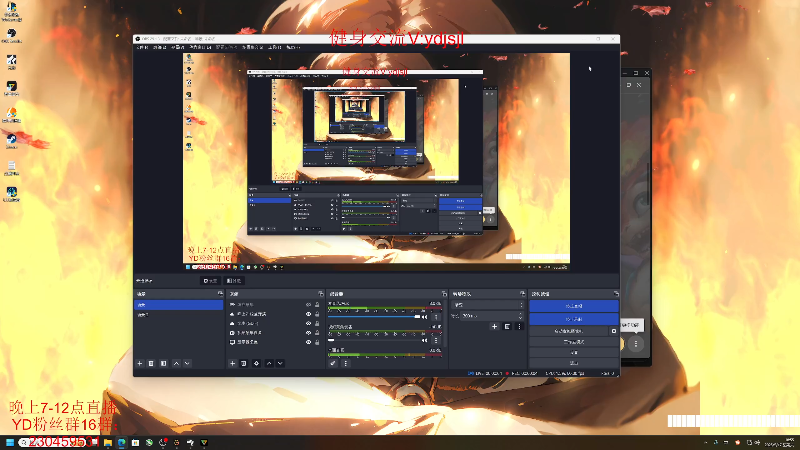Viewport: 800px width, 450px height.
Task: Hide the third source via its eye icon
Action: click(309, 323)
